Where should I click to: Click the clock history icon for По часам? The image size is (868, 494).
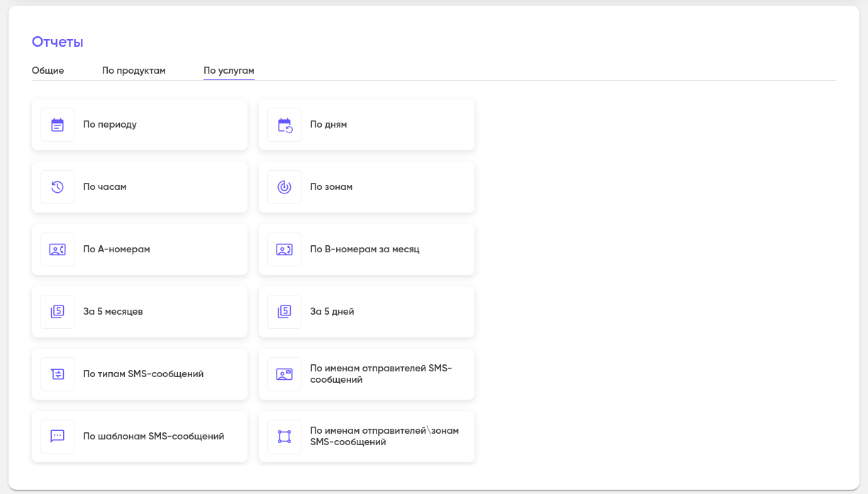click(57, 187)
